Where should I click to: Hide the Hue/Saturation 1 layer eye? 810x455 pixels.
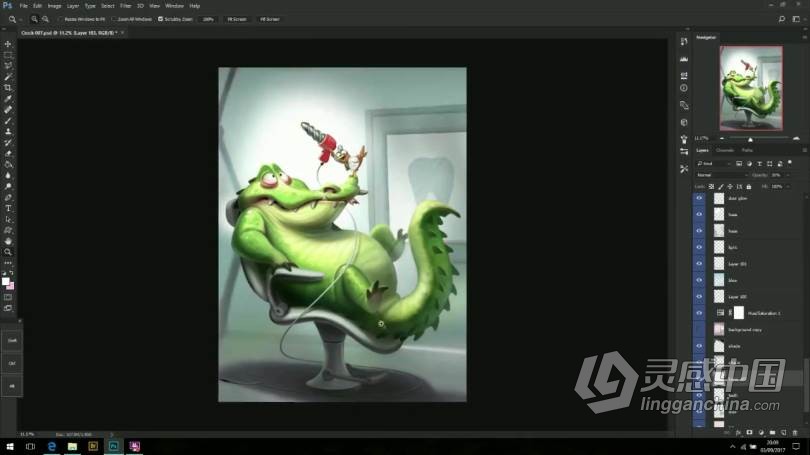coord(699,313)
